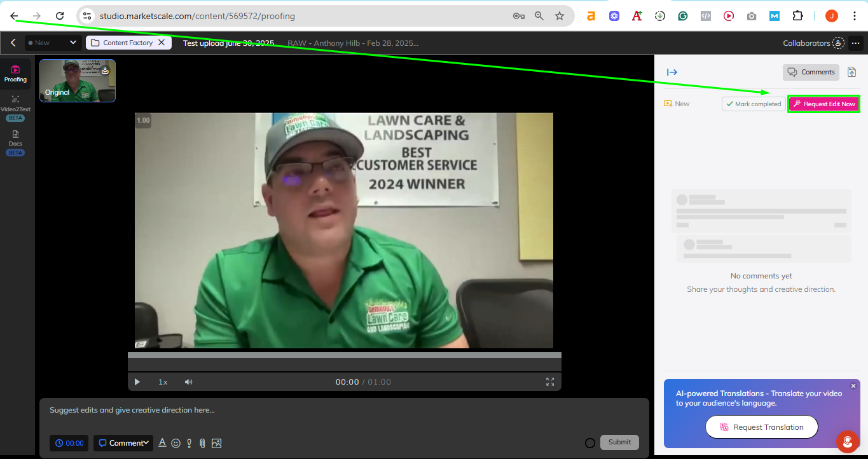Open text formatting options in comment box

pyautogui.click(x=162, y=443)
